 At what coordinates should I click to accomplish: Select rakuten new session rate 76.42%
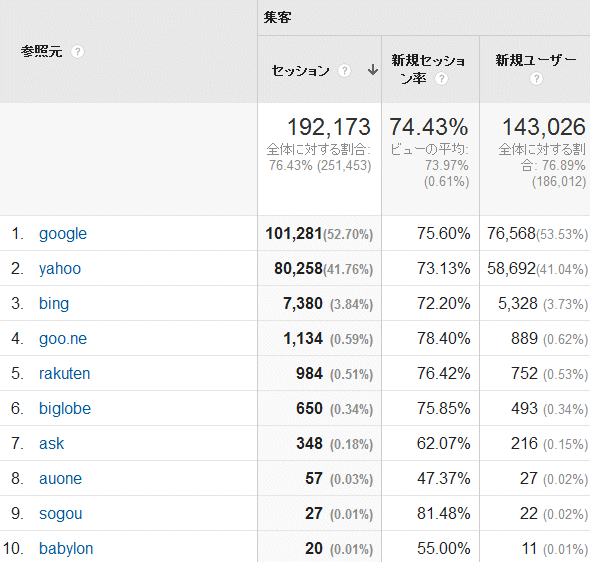(x=444, y=374)
